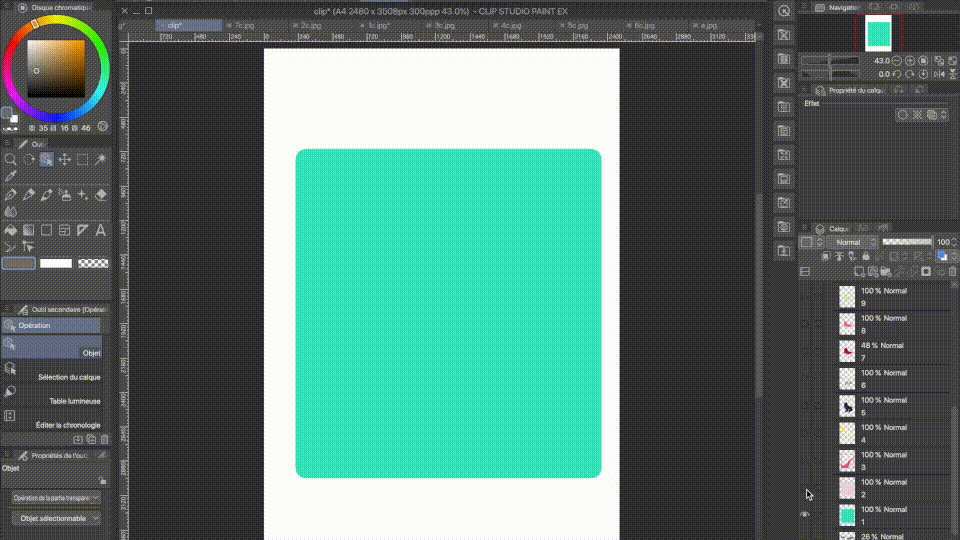Screen dimensions: 960x540
Task: Select the Decoration sparkle tool
Action: pos(82,195)
